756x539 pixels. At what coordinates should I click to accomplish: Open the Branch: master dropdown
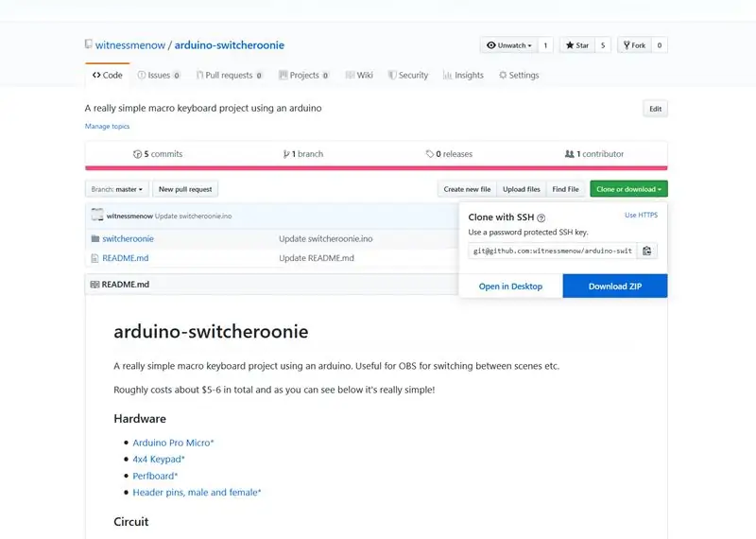(x=116, y=189)
